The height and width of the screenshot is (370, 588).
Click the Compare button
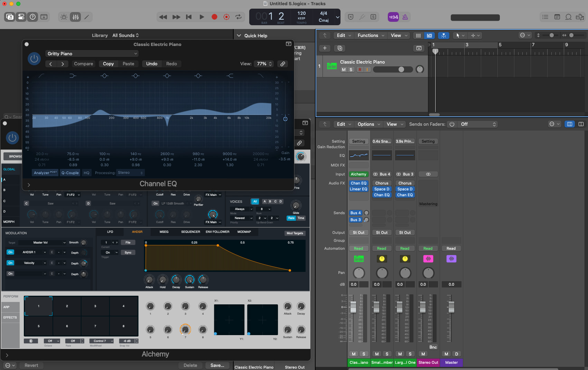click(84, 64)
